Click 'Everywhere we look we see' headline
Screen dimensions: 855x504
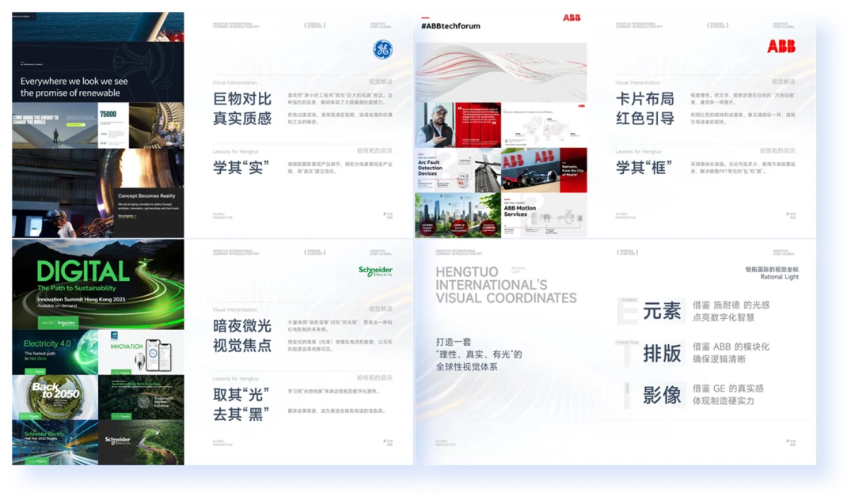(x=74, y=81)
